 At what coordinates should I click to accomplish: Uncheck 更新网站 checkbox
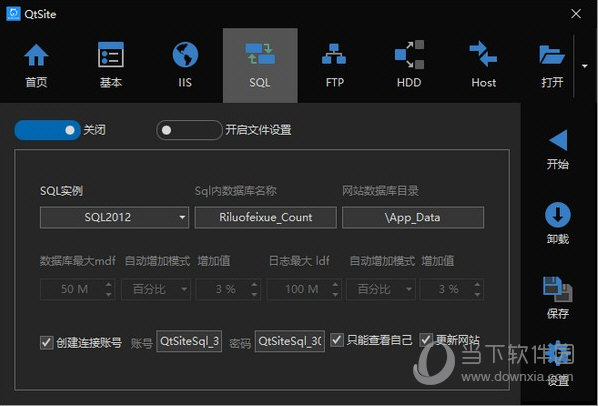(426, 340)
